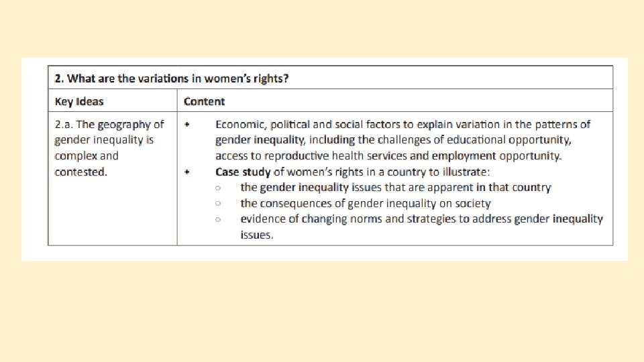Image resolution: width=644 pixels, height=362 pixels.
Task: Click the "Key Ideas" column header
Action: point(79,102)
